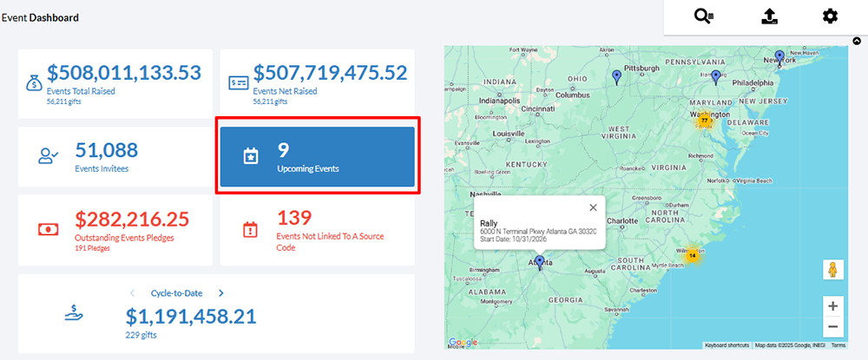Click the Street View pegman icon
868x360 pixels.
[x=832, y=270]
